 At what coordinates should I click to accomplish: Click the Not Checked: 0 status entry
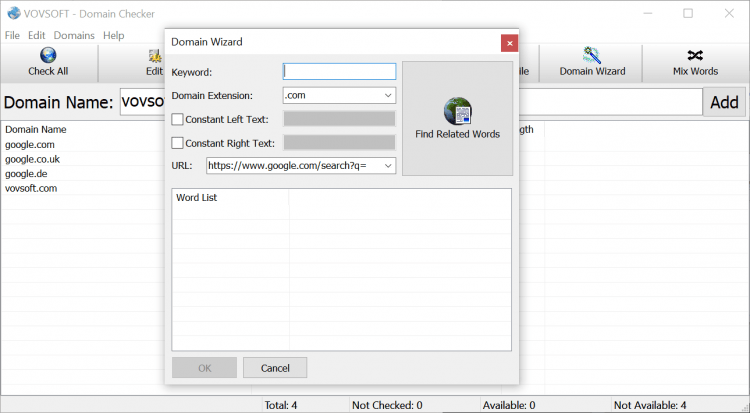click(x=387, y=405)
